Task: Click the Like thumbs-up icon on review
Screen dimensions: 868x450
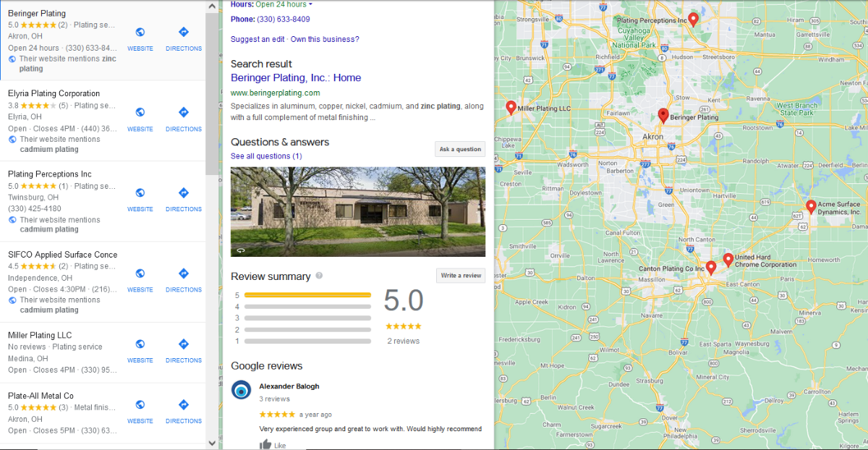Action: 266,444
